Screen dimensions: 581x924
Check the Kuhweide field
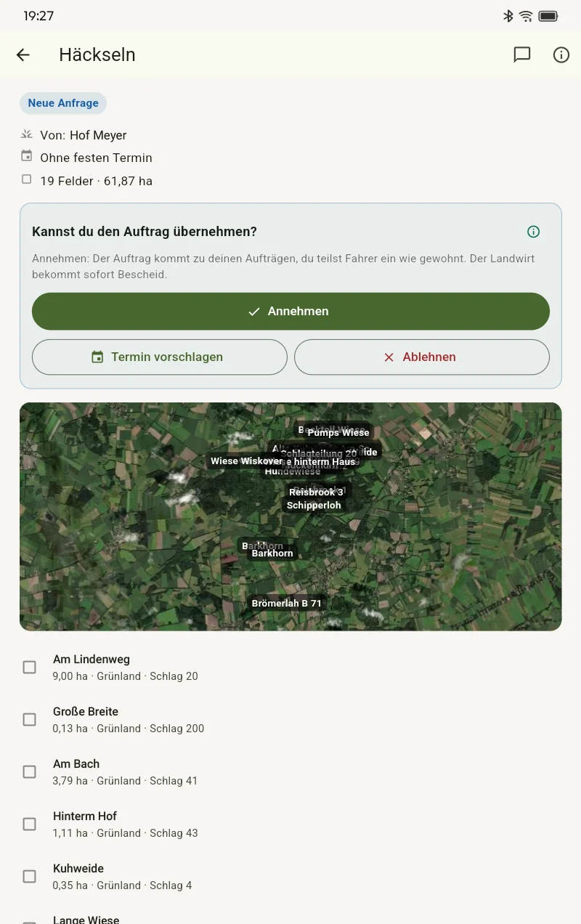[x=30, y=876]
